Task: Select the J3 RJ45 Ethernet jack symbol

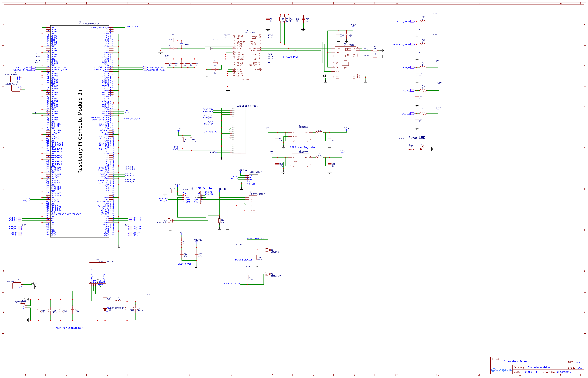Action: click(x=345, y=63)
